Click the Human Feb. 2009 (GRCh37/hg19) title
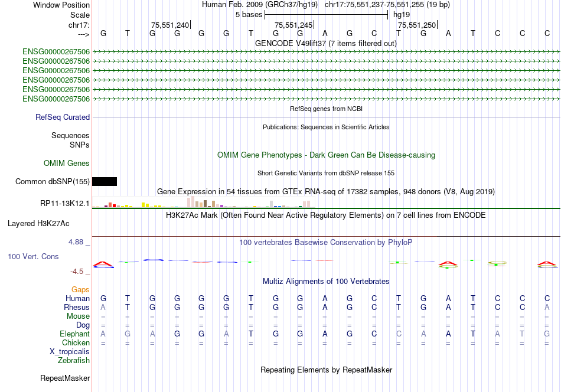561x392 pixels. tap(260, 5)
